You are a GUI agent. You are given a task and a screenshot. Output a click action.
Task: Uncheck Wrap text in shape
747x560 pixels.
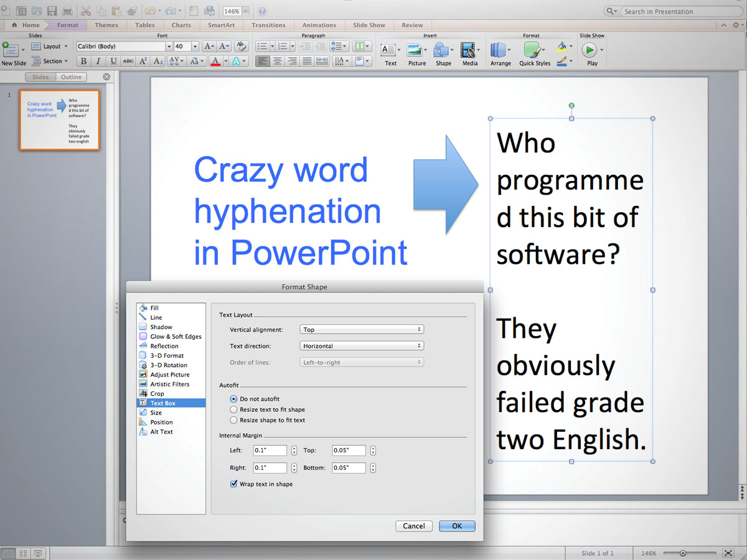point(234,483)
